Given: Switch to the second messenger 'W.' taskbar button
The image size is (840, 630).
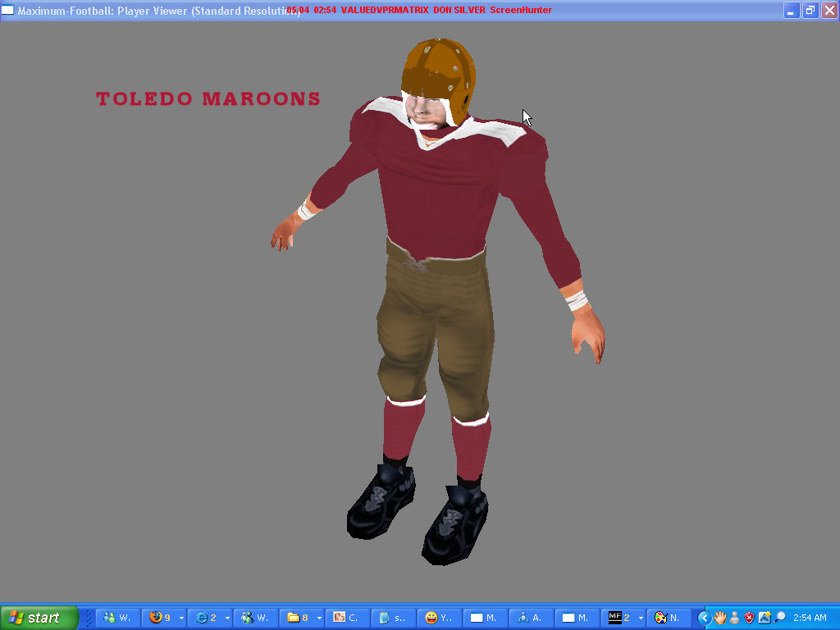Looking at the screenshot, I should click(x=256, y=618).
